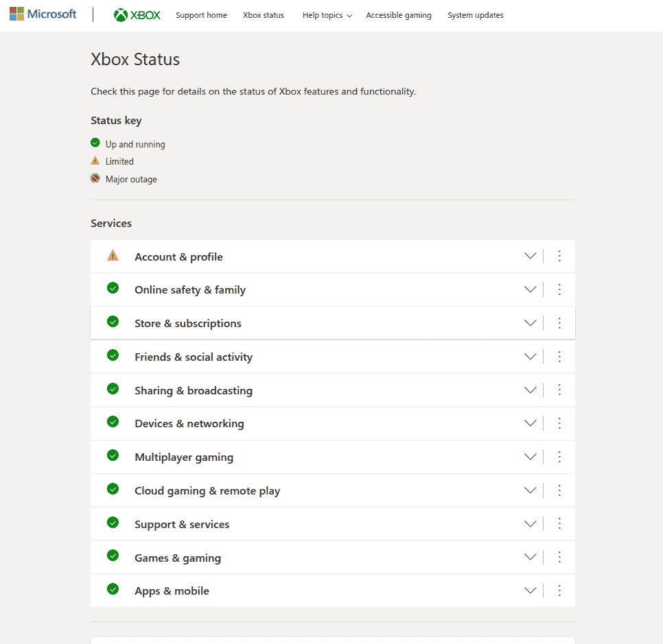
Task: Click the Xbox logo in header
Action: (137, 15)
